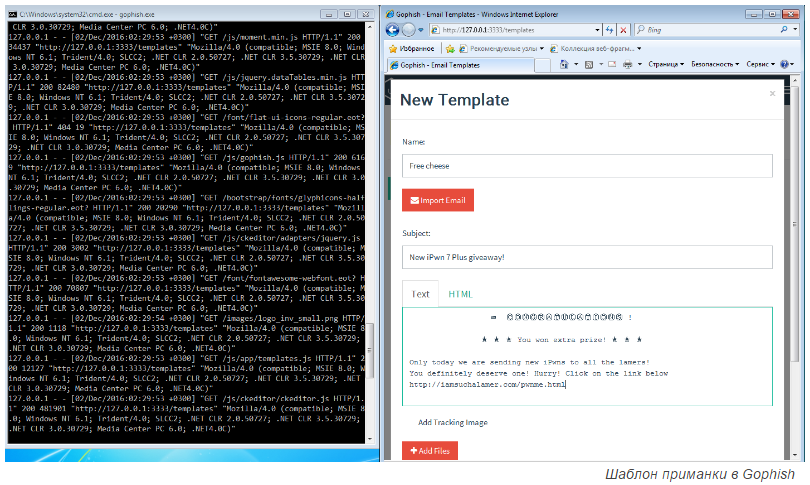The image size is (810, 485).
Task: Maximize the Internet Explorer window
Action: pos(771,14)
